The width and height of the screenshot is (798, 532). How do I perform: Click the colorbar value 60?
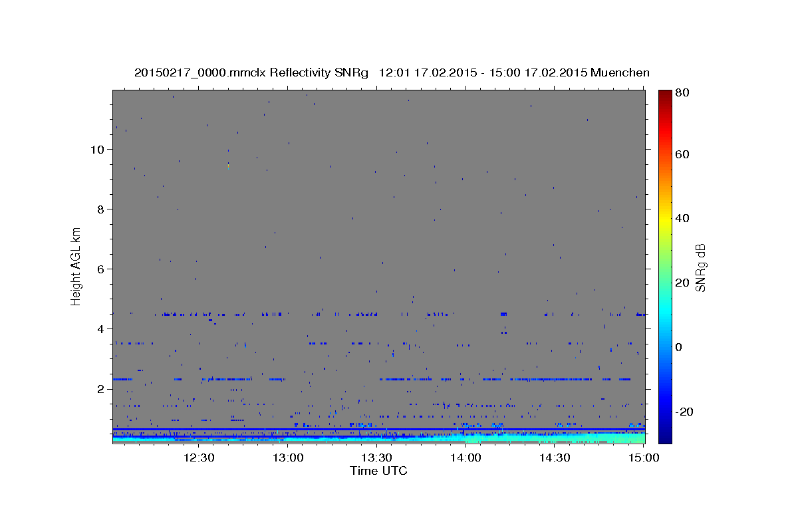point(682,154)
